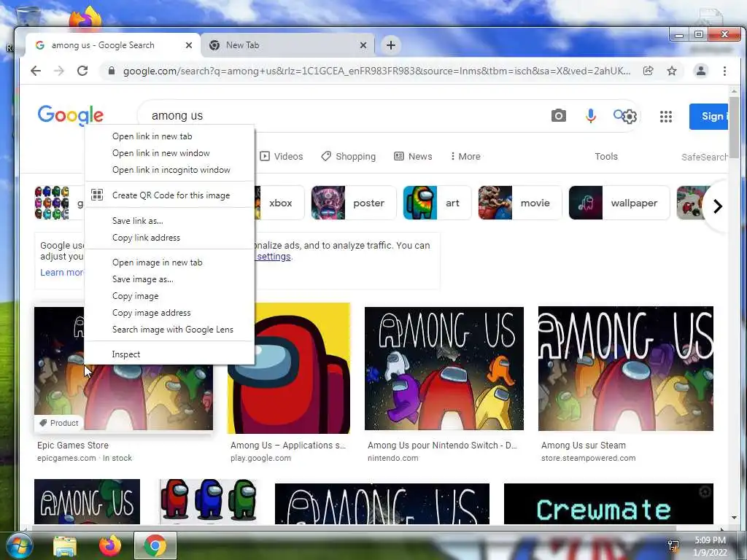Open the Google apps grid icon

coord(666,116)
